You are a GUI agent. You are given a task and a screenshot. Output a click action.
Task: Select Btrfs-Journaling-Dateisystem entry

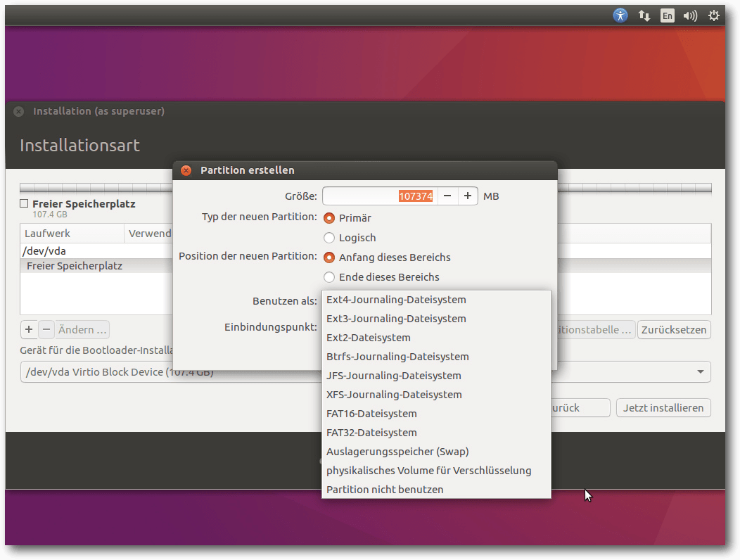(x=397, y=357)
